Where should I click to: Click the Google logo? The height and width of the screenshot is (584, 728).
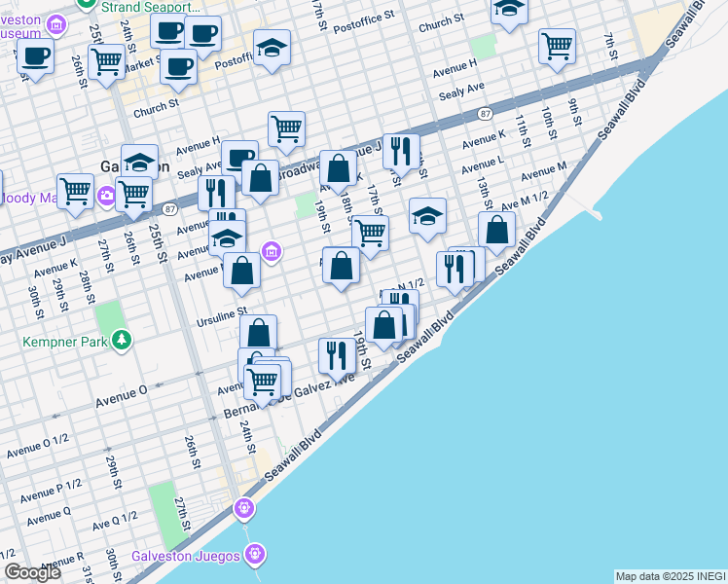[x=32, y=572]
